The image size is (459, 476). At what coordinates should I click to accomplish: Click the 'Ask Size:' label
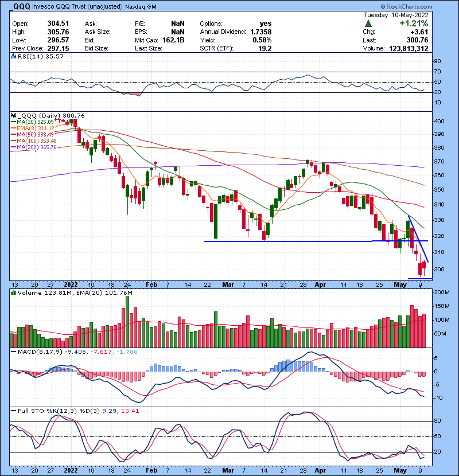(98, 32)
